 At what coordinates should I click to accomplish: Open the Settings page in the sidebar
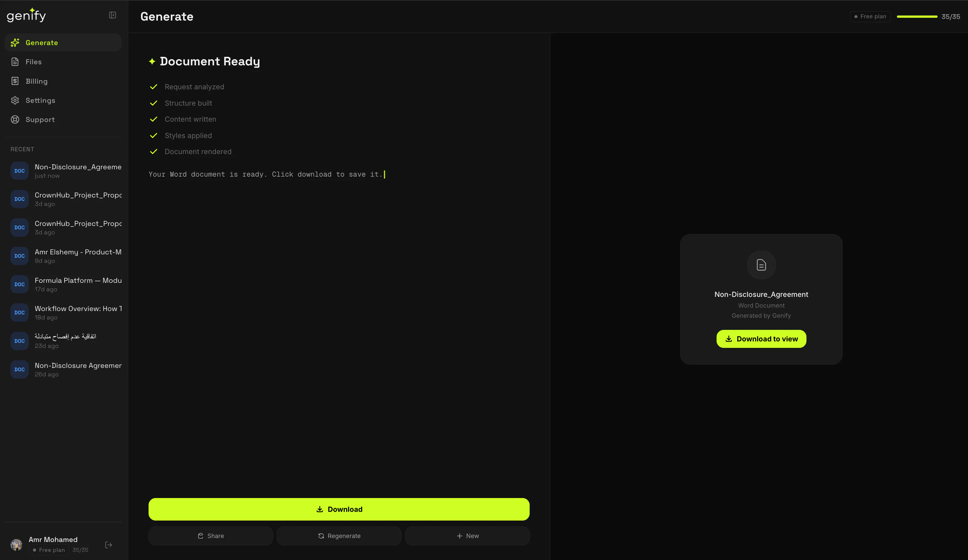(x=63, y=100)
